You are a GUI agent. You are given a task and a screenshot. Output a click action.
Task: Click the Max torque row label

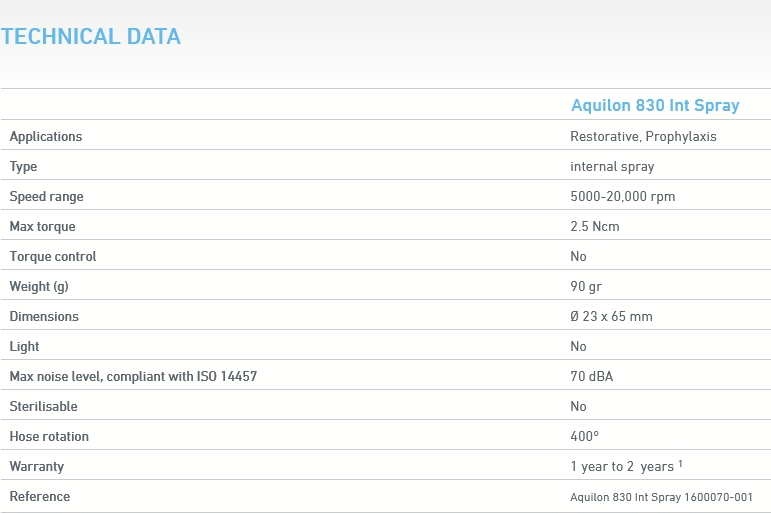coord(43,226)
